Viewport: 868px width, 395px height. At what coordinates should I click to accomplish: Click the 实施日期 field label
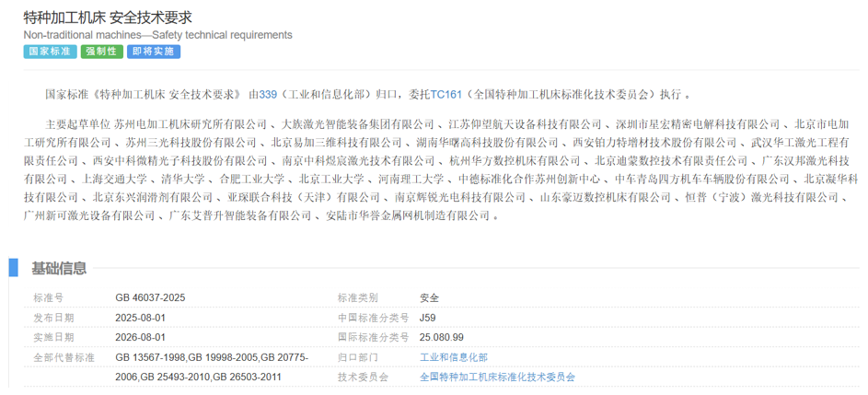(53, 337)
